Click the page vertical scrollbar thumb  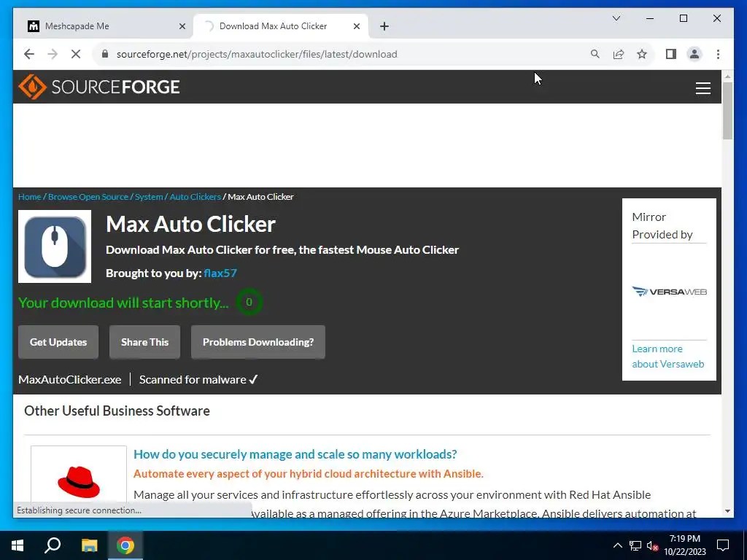click(x=727, y=111)
